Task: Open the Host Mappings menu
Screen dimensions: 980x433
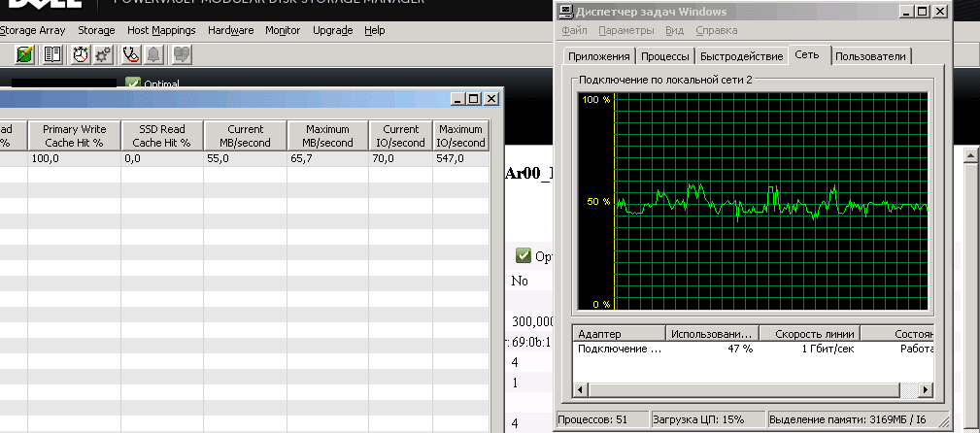Action: pyautogui.click(x=162, y=31)
